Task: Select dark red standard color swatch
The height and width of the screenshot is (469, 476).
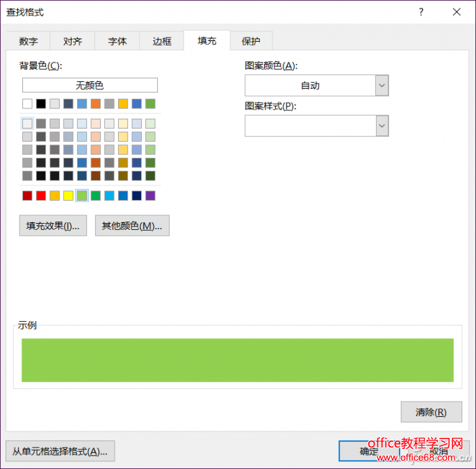Action: pyautogui.click(x=27, y=195)
